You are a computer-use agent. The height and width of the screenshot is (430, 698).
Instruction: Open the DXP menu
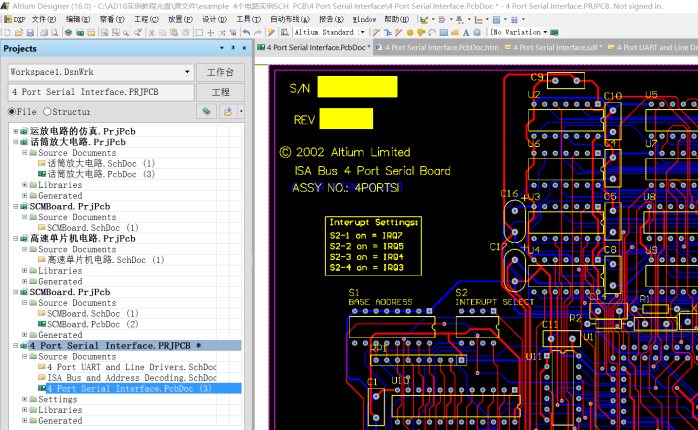click(15, 20)
